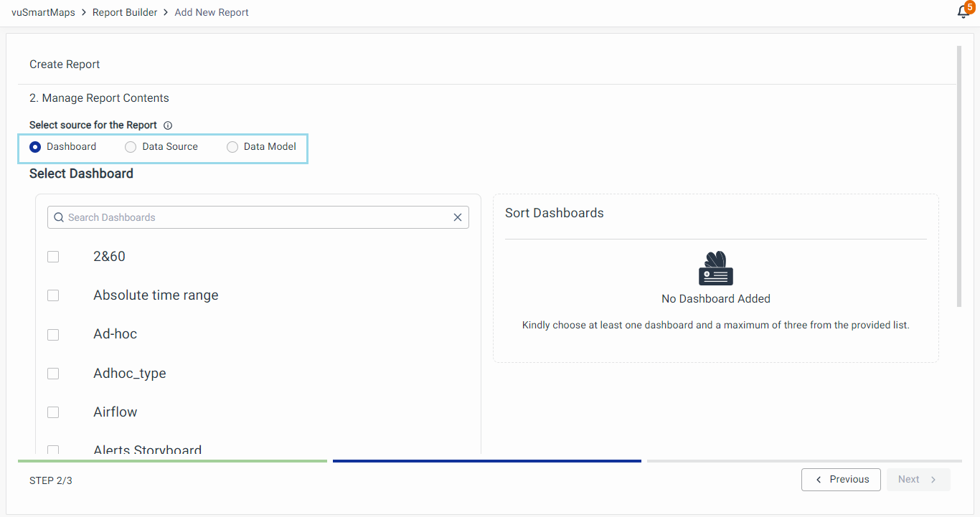
Task: Click the Previous button
Action: click(x=841, y=480)
